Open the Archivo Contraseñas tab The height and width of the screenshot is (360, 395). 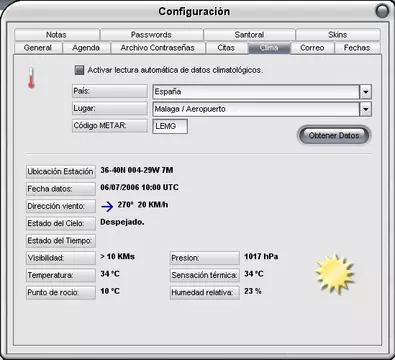click(x=158, y=48)
